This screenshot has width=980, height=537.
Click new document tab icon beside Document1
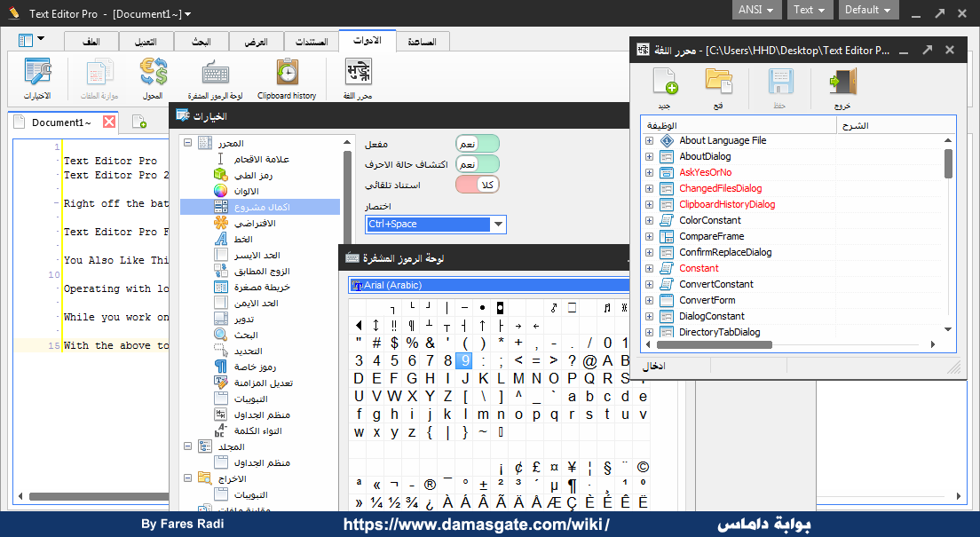tap(138, 122)
